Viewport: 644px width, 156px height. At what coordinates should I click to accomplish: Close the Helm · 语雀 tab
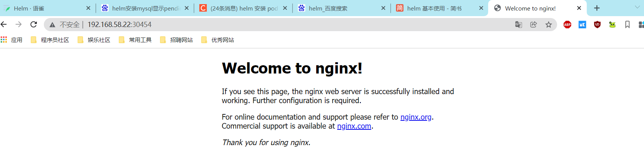coord(88,8)
